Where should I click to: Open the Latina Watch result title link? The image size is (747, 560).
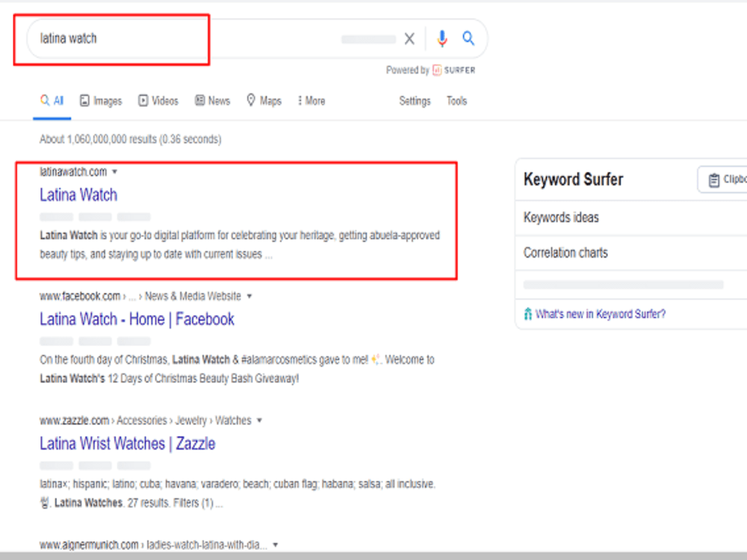pyautogui.click(x=78, y=195)
